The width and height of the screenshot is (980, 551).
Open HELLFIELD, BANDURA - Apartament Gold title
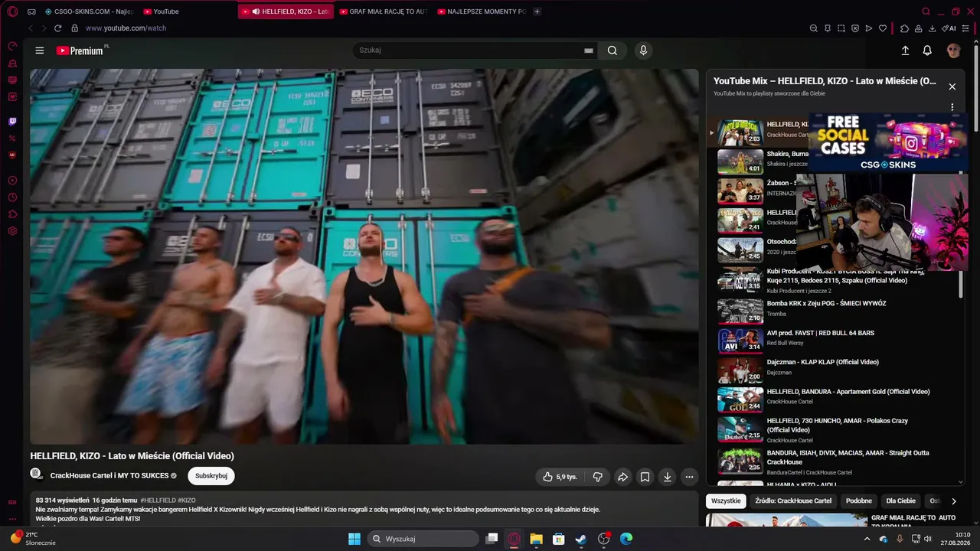coord(848,392)
